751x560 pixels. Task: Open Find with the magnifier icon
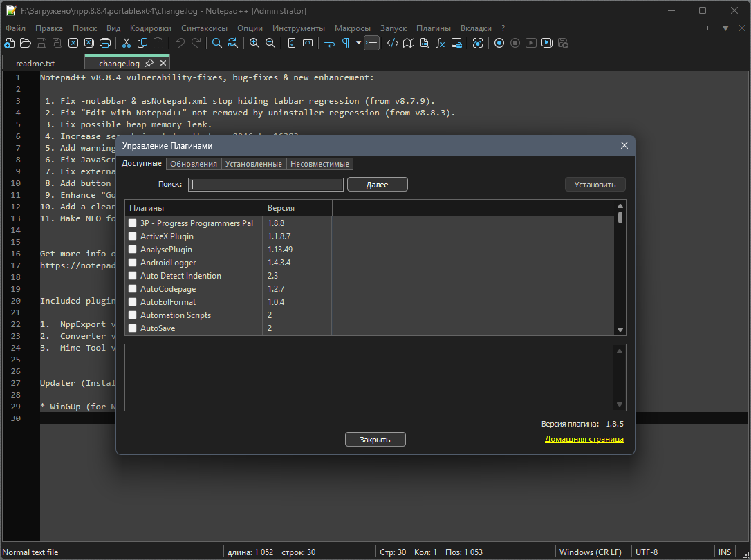[x=217, y=43]
